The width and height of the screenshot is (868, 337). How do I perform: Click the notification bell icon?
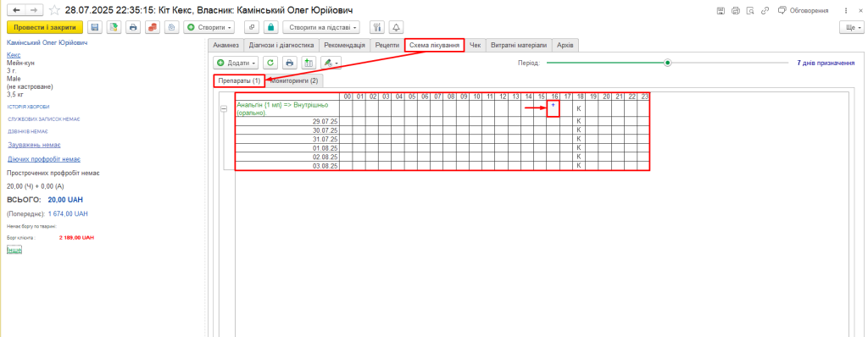click(x=397, y=27)
